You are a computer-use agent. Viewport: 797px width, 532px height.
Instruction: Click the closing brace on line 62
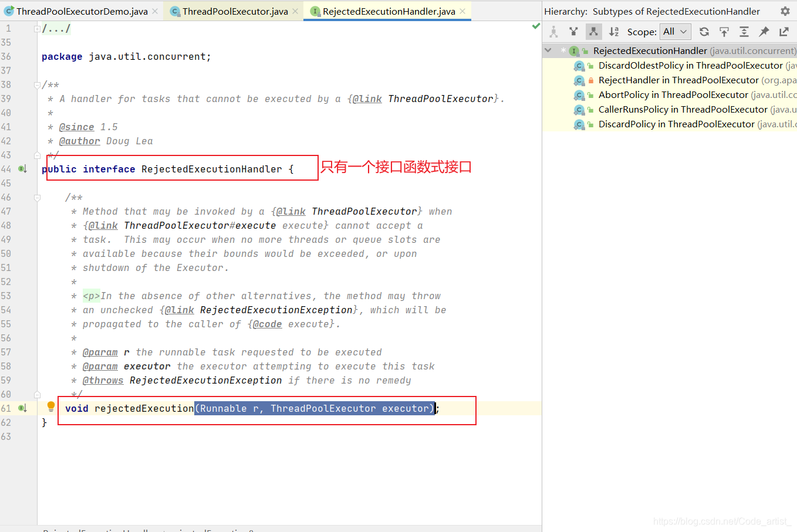44,422
